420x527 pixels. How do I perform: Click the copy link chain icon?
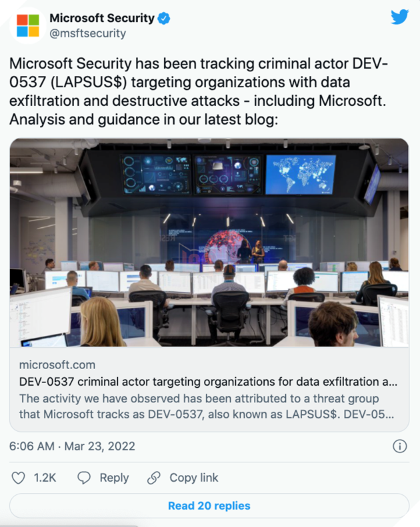[154, 478]
